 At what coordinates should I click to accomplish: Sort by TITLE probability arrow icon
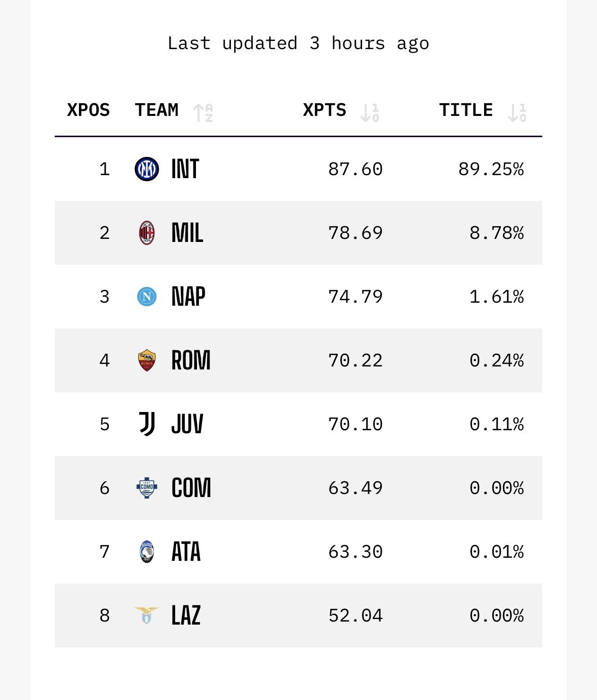pos(517,112)
